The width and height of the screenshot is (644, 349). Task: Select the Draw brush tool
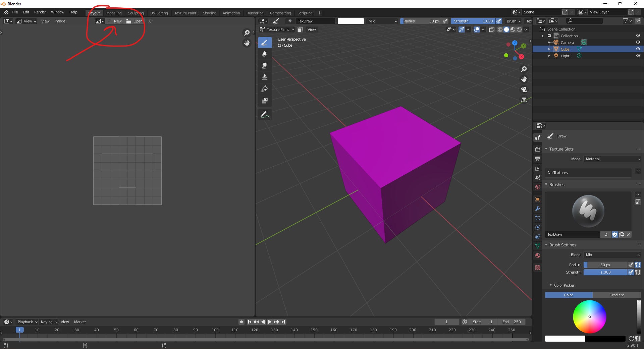(x=265, y=42)
